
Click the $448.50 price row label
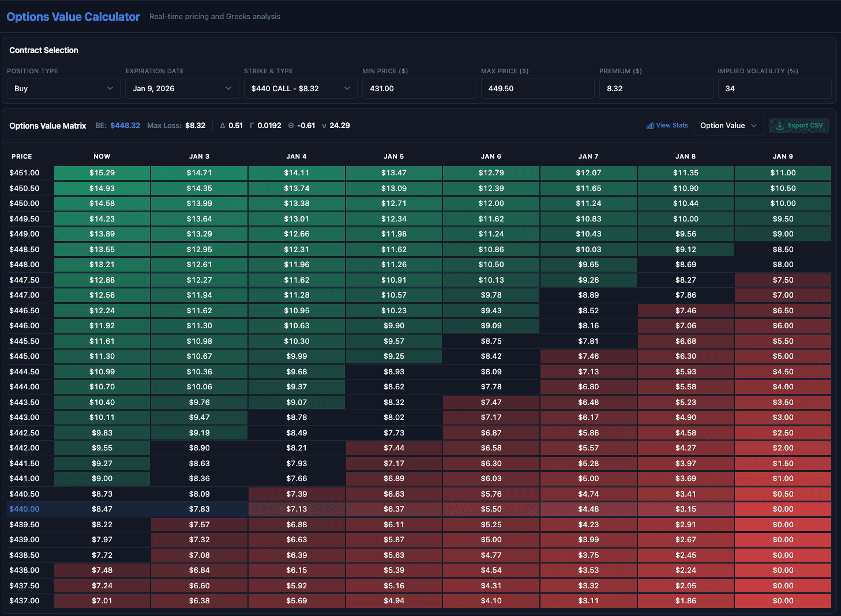24,250
